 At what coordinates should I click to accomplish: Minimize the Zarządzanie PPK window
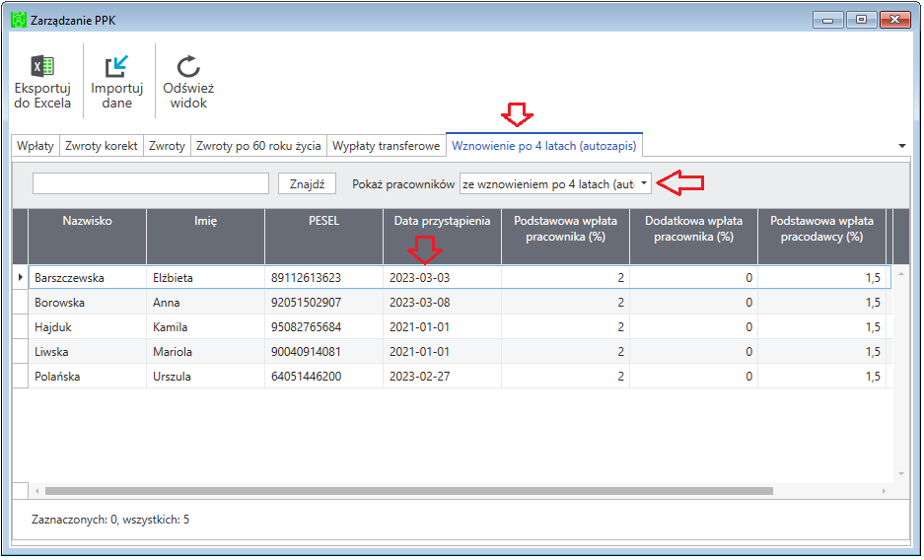pyautogui.click(x=828, y=20)
